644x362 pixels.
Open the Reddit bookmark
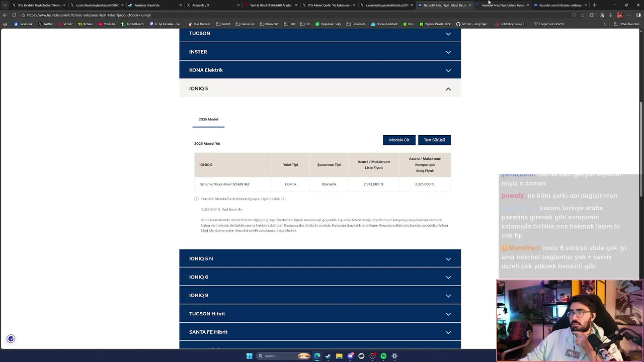coord(223,24)
